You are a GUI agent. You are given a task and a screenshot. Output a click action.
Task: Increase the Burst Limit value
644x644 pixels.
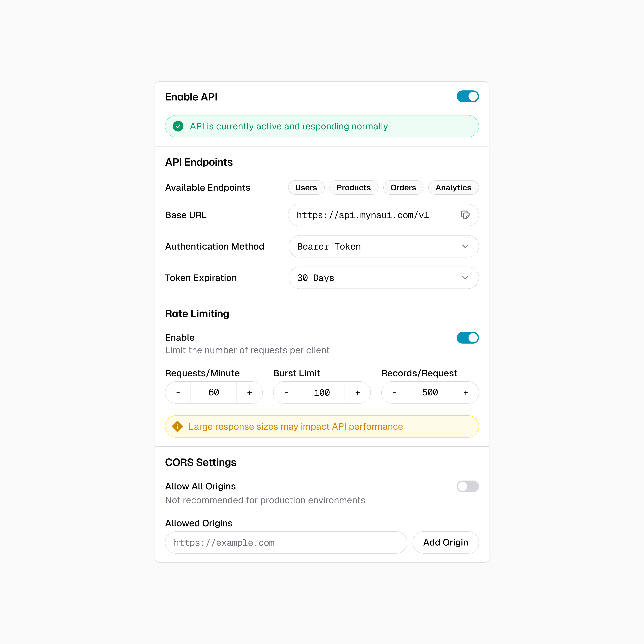(357, 393)
